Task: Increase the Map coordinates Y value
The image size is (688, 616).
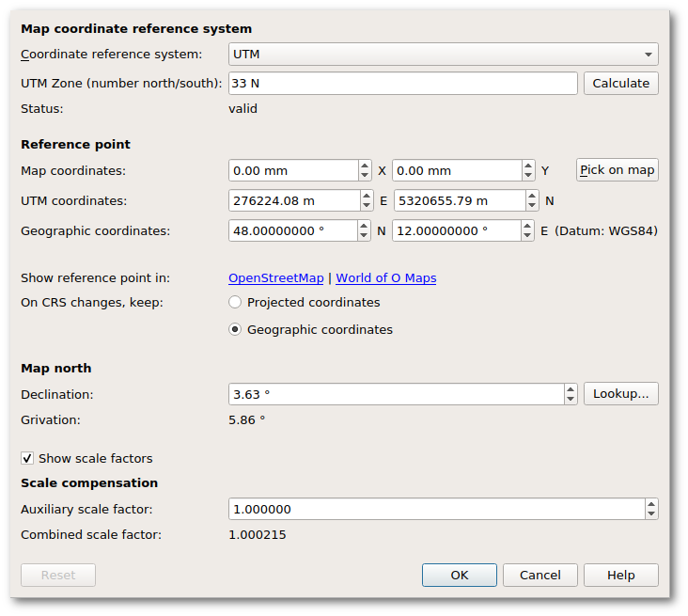Action: pyautogui.click(x=528, y=166)
